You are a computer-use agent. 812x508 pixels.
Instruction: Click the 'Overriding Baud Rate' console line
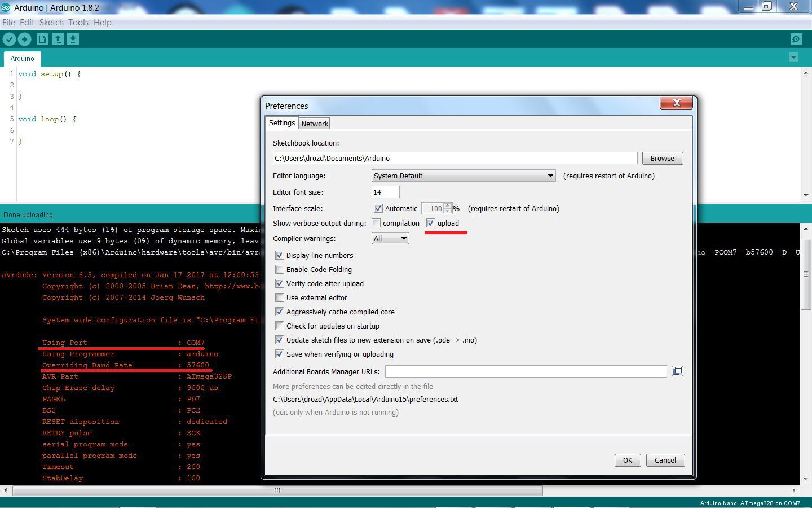126,365
